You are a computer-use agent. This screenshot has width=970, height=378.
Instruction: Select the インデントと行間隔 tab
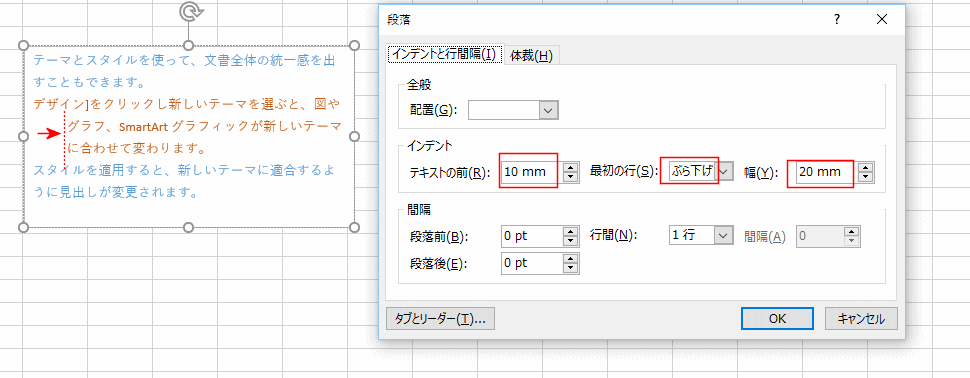click(x=445, y=54)
